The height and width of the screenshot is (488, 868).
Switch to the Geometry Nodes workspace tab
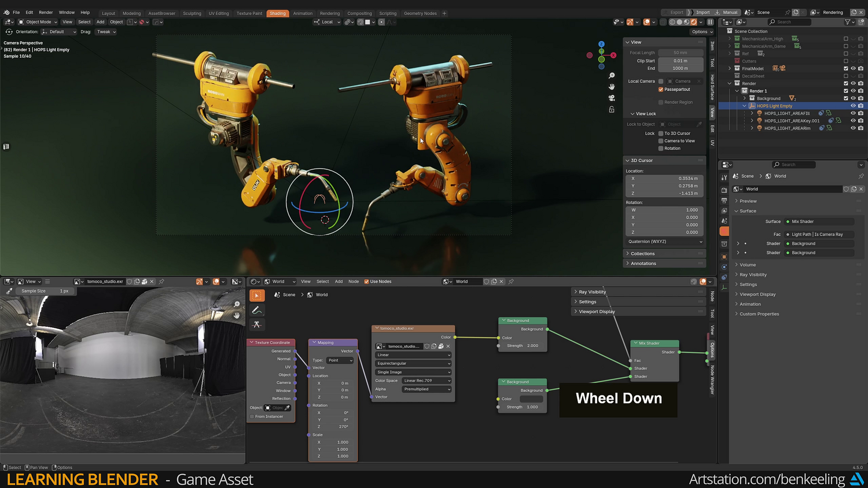(x=420, y=13)
